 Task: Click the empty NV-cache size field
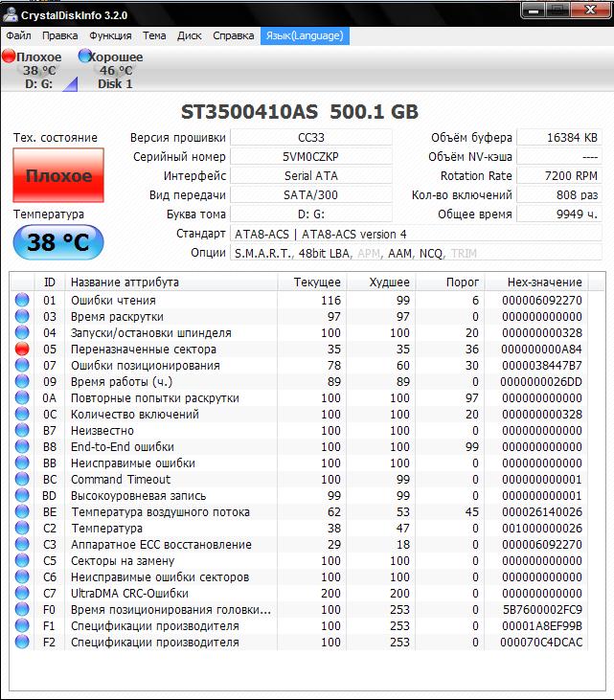tap(559, 157)
